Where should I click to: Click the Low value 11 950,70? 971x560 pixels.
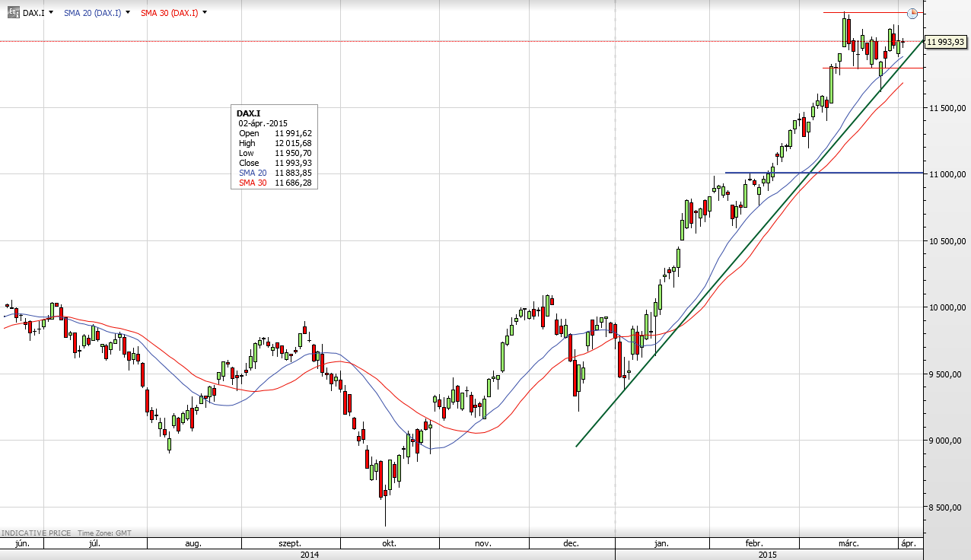point(294,153)
